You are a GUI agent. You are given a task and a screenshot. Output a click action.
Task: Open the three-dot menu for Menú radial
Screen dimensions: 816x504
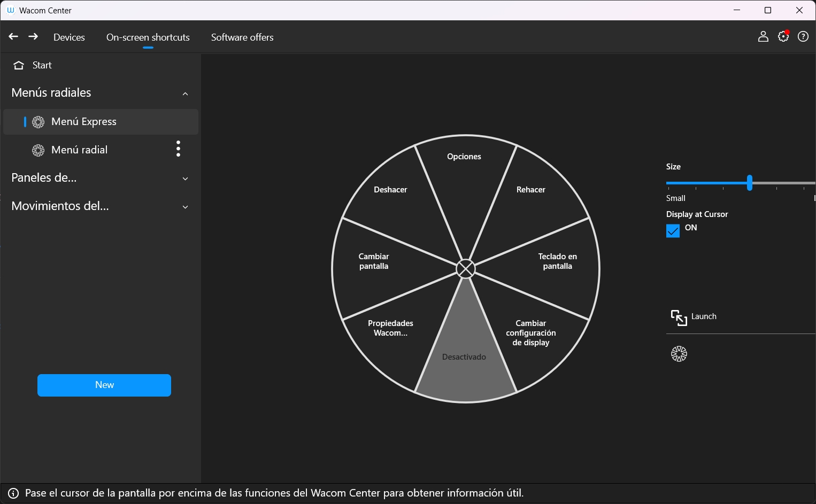pyautogui.click(x=179, y=149)
